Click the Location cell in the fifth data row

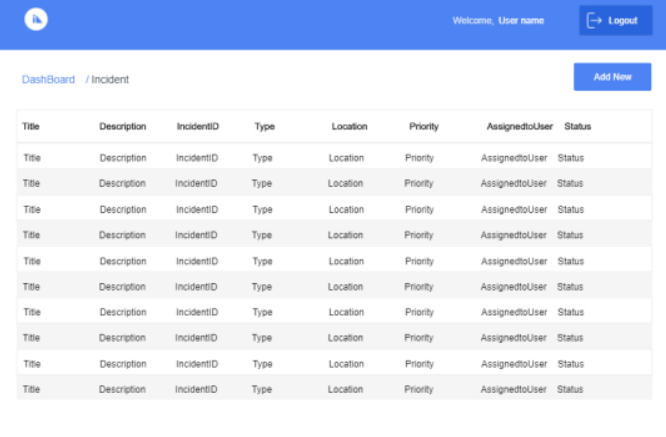click(346, 261)
